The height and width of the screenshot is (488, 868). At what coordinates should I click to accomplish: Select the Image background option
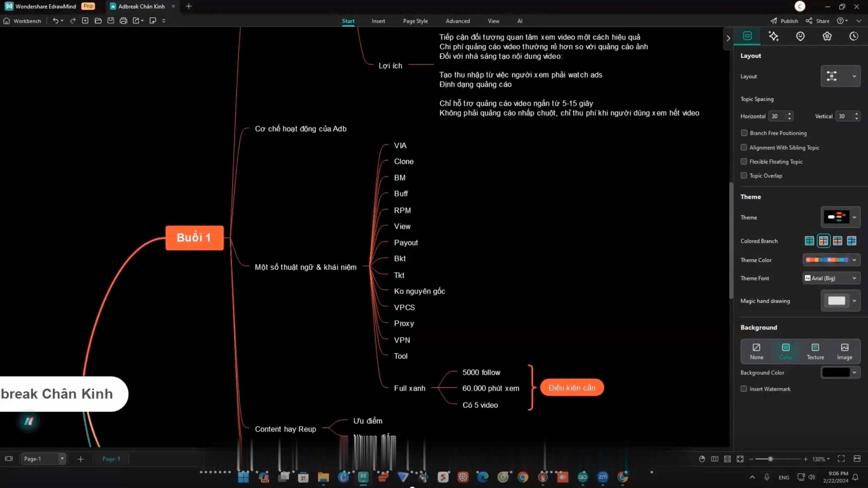click(844, 351)
